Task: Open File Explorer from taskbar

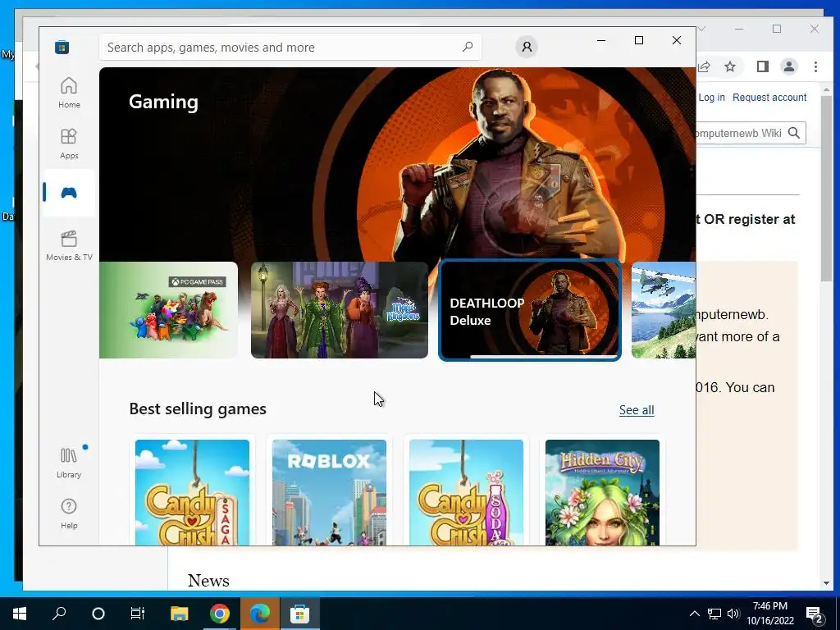Action: coord(180,614)
